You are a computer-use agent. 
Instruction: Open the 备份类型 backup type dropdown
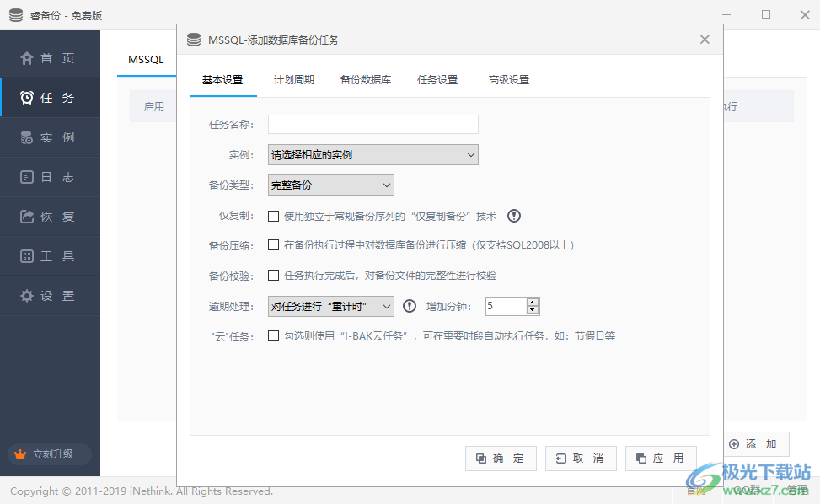pyautogui.click(x=331, y=185)
